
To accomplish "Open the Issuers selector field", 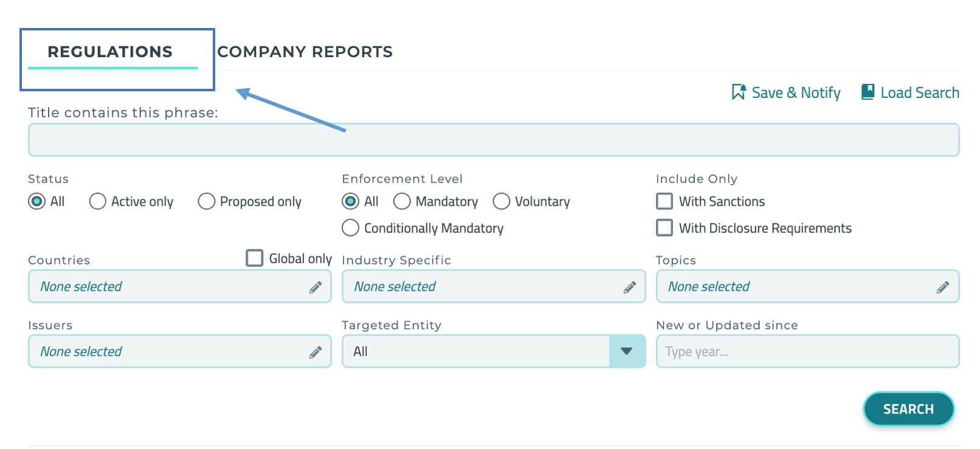I will [180, 352].
